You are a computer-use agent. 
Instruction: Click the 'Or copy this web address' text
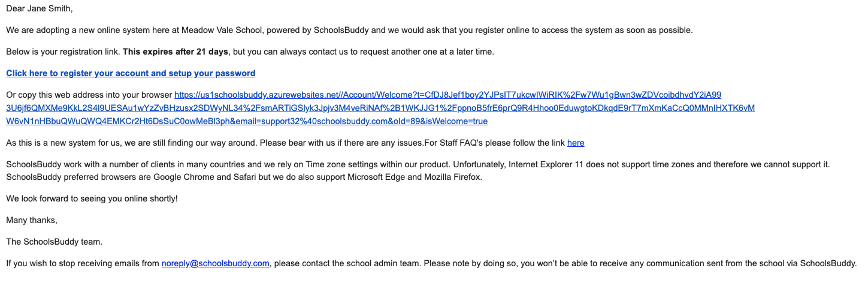click(x=89, y=95)
